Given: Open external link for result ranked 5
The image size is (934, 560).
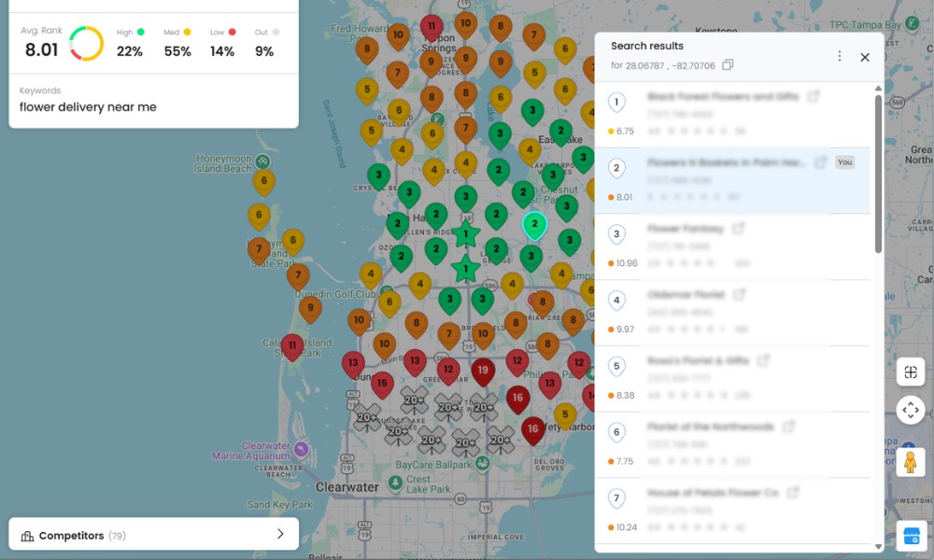Looking at the screenshot, I should 763,360.
